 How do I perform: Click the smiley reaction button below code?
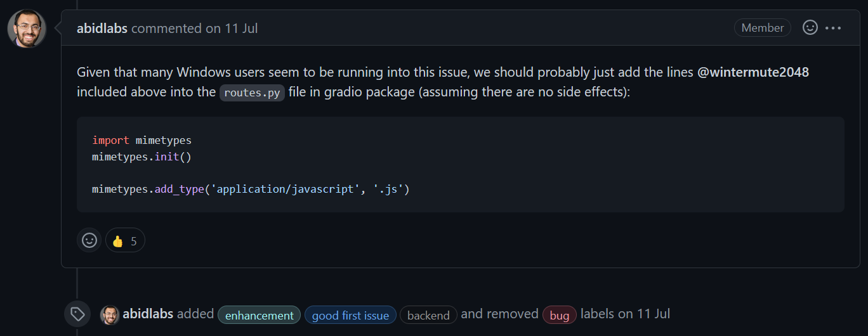tap(89, 240)
